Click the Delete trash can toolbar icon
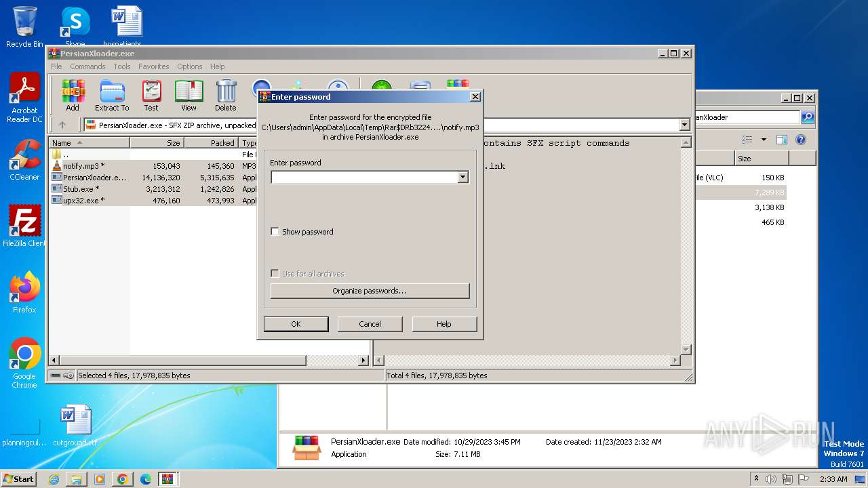 [x=226, y=95]
